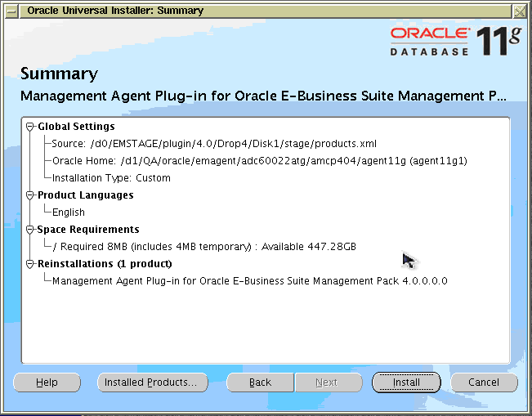Select the Space Requirements heading

88,230
